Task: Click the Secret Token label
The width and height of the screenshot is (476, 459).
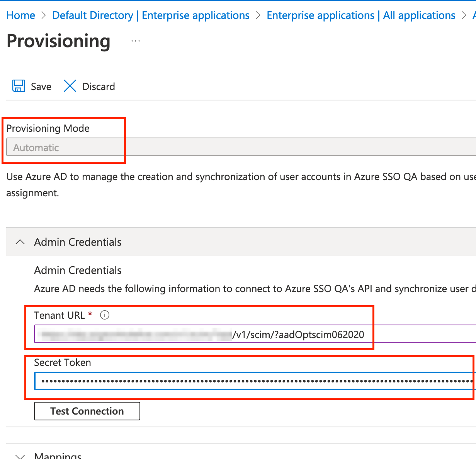Action: 63,362
